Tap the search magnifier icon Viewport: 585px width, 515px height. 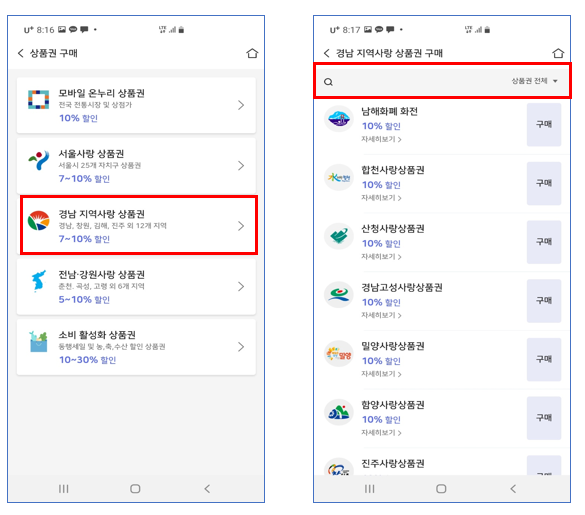pos(328,82)
